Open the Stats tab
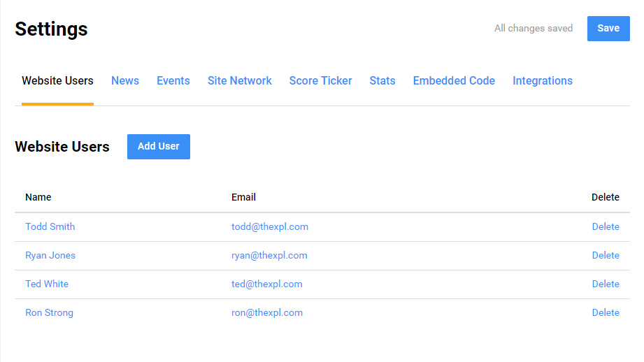This screenshot has width=644, height=362. click(x=382, y=81)
